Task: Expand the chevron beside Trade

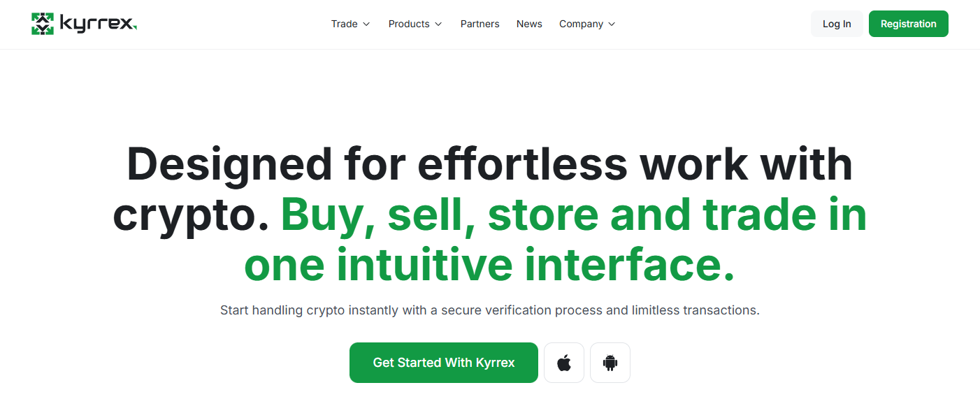Action: 366,24
